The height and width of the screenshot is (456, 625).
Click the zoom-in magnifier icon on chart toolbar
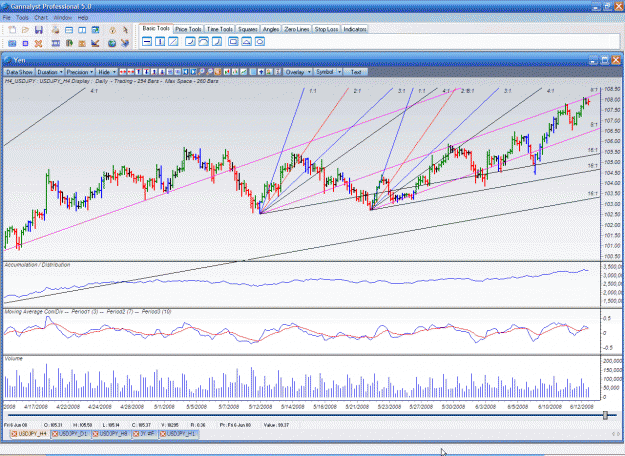(x=202, y=72)
